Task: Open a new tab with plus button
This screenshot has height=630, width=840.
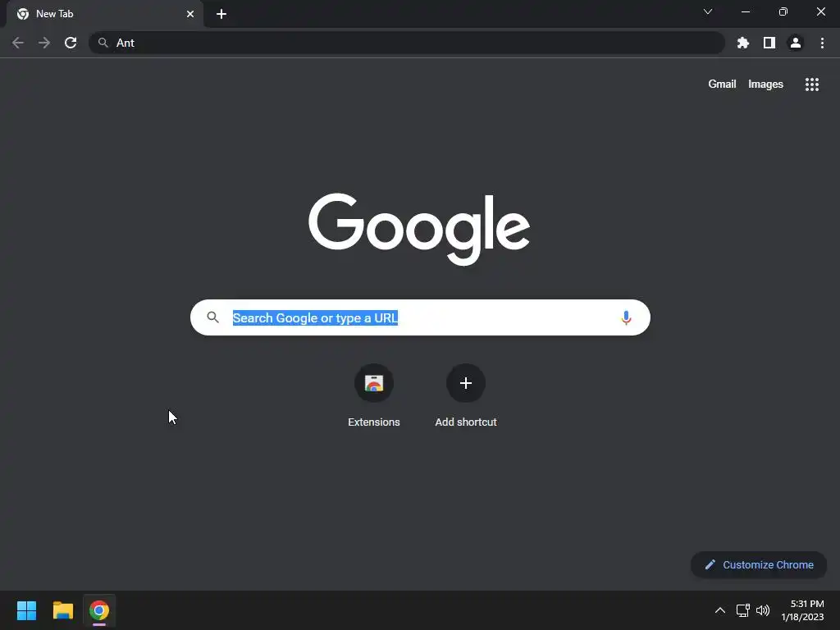Action: tap(221, 14)
